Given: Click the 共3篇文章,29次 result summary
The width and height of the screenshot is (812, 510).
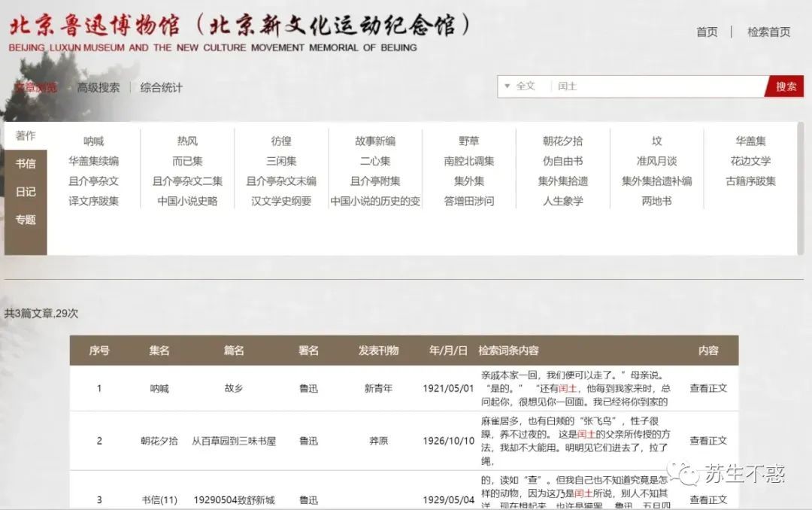Looking at the screenshot, I should pos(41,314).
